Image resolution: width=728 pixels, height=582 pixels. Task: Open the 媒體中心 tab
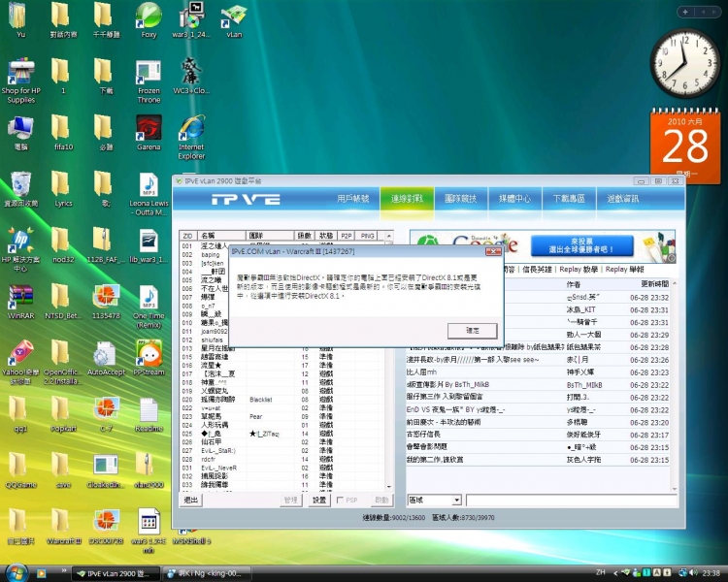(x=515, y=198)
